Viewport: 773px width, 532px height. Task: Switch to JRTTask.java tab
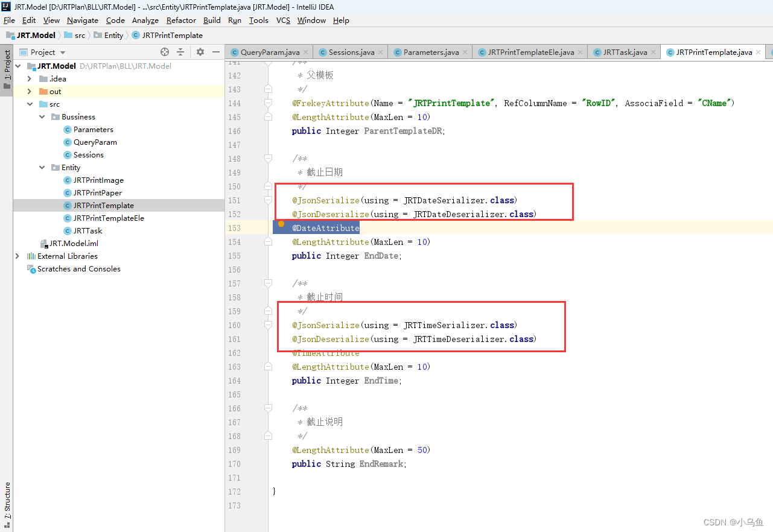tap(625, 52)
